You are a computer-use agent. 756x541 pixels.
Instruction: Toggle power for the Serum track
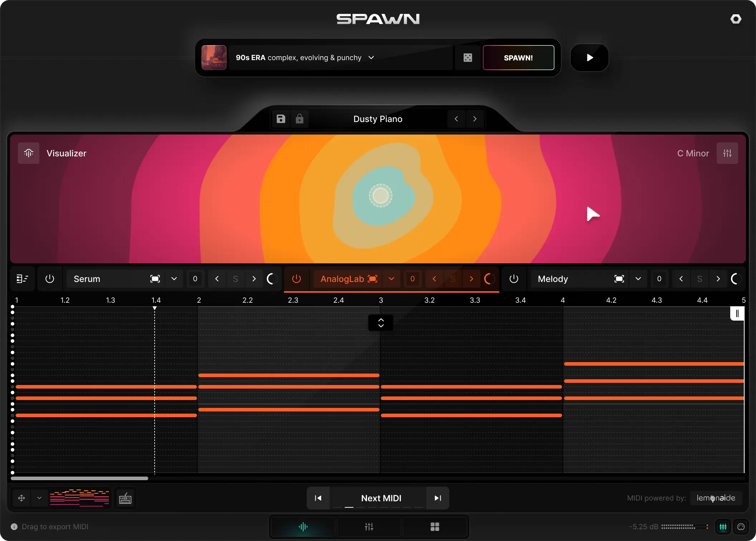(50, 279)
